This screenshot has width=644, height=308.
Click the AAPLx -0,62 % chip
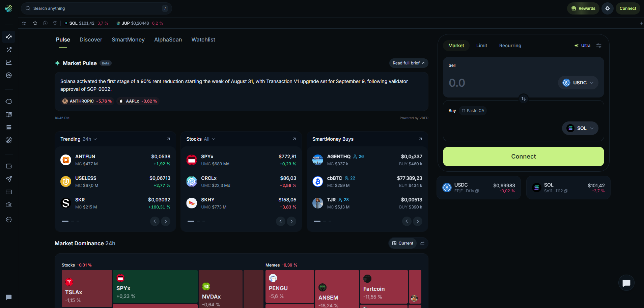click(138, 101)
